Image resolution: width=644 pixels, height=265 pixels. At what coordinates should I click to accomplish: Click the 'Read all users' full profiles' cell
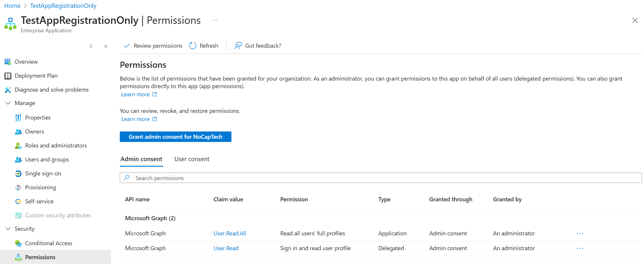(x=313, y=233)
